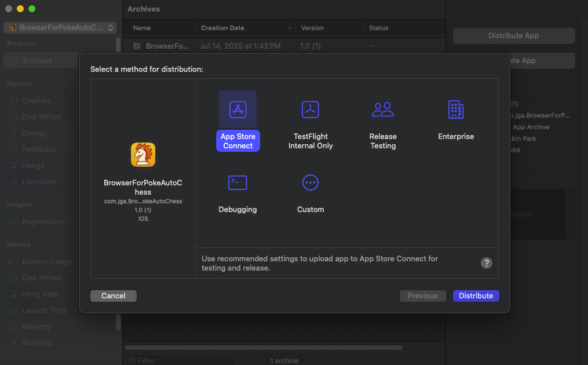The height and width of the screenshot is (365, 588).
Task: Open Scrolling metric in sidebar
Action: click(37, 342)
